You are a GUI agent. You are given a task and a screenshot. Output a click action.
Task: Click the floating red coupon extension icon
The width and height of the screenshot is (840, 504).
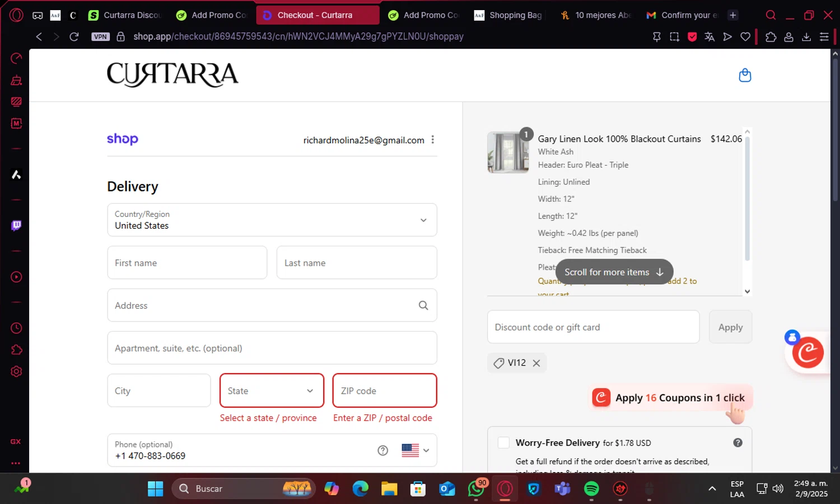point(808,352)
